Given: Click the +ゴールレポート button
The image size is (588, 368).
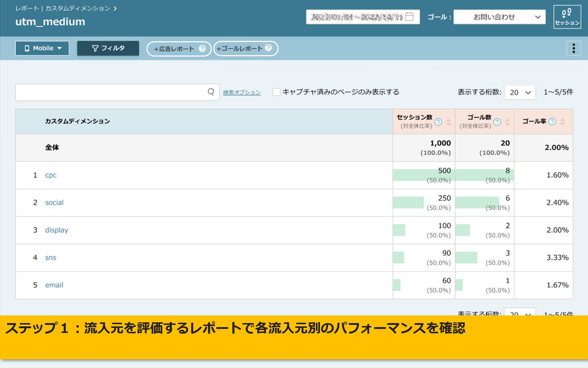Looking at the screenshot, I should tap(245, 48).
